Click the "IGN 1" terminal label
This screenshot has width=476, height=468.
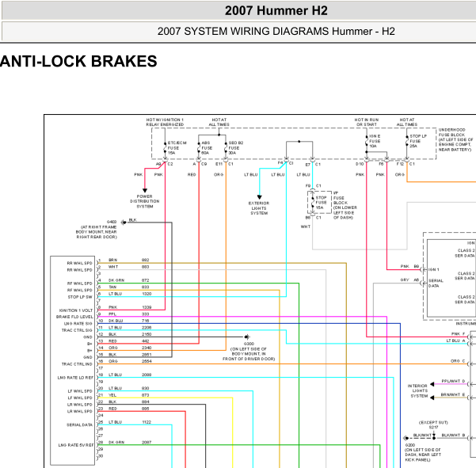point(433,269)
